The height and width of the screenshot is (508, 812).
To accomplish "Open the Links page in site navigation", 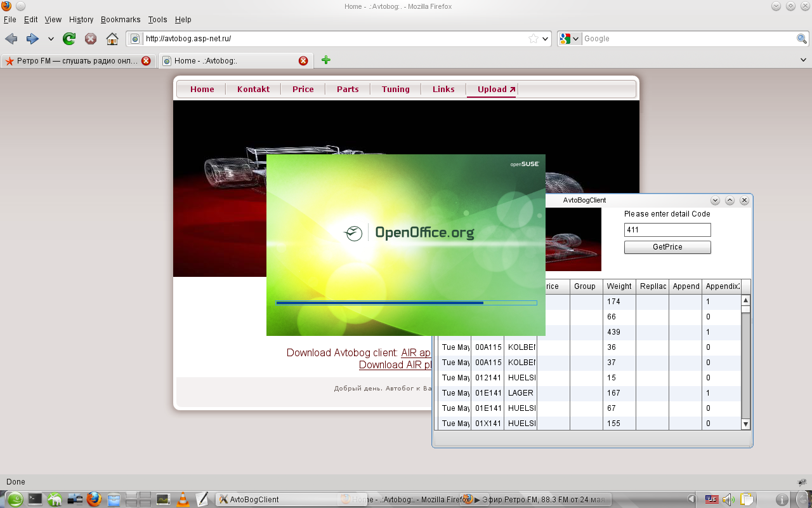I will (x=443, y=90).
